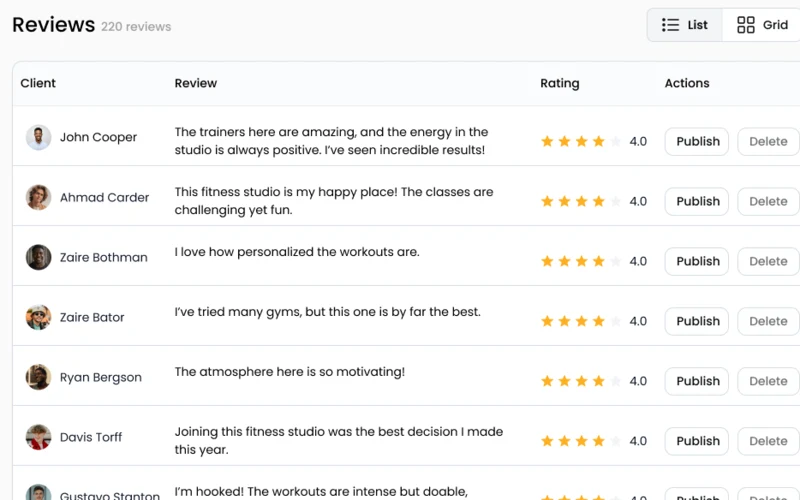Click the Client column header
800x500 pixels.
coord(38,83)
